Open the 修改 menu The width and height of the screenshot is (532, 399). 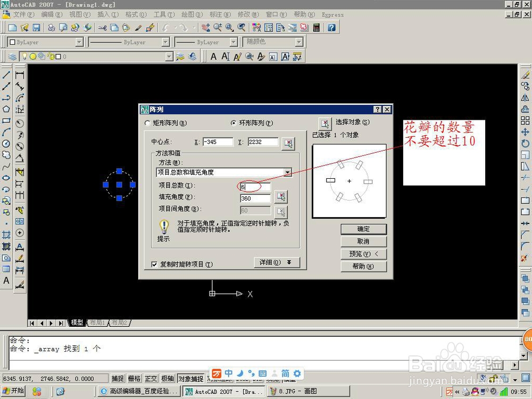point(247,15)
